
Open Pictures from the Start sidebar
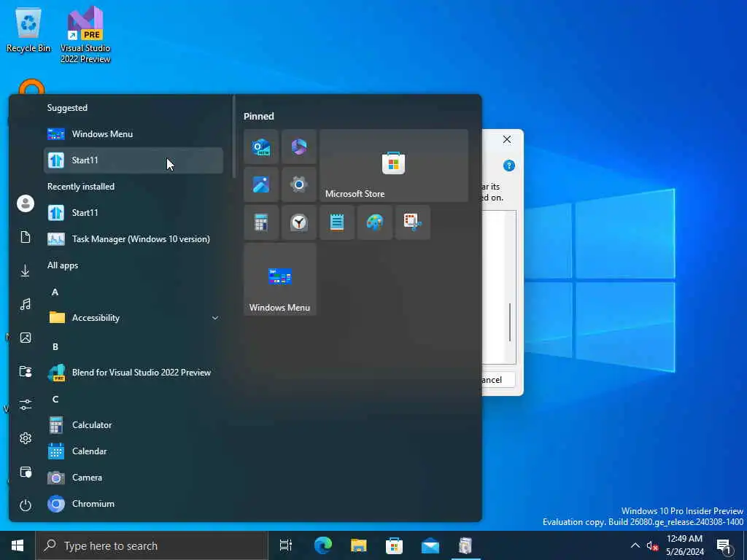[26, 338]
